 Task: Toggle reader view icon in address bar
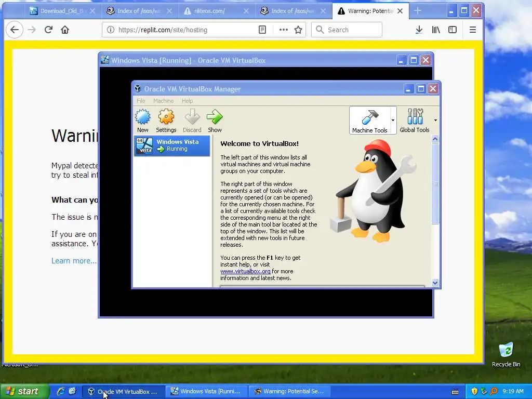(262, 30)
